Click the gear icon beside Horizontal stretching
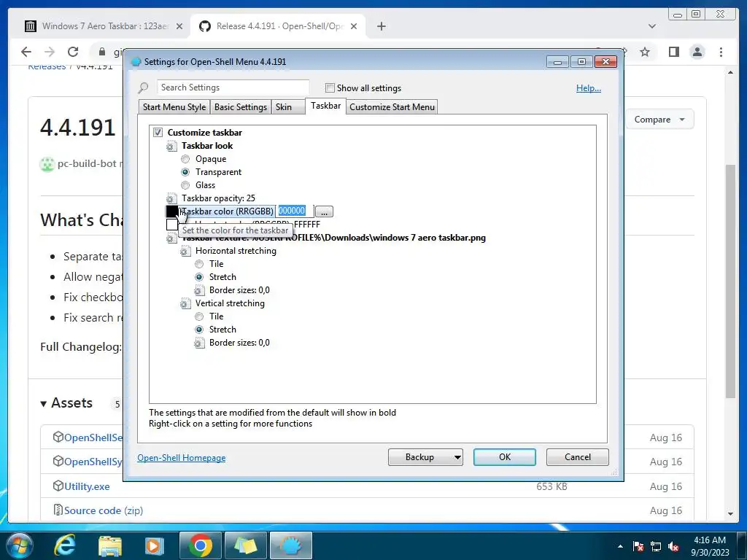The height and width of the screenshot is (560, 747). coord(185,251)
